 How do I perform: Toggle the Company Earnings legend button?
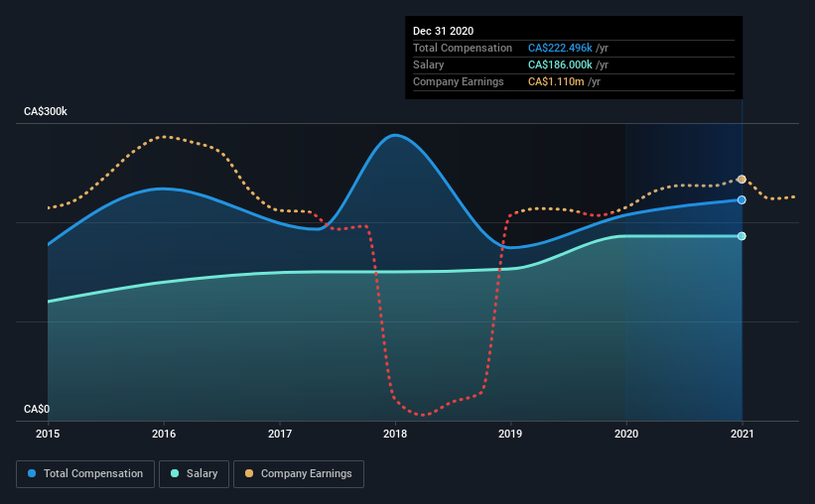click(x=299, y=474)
